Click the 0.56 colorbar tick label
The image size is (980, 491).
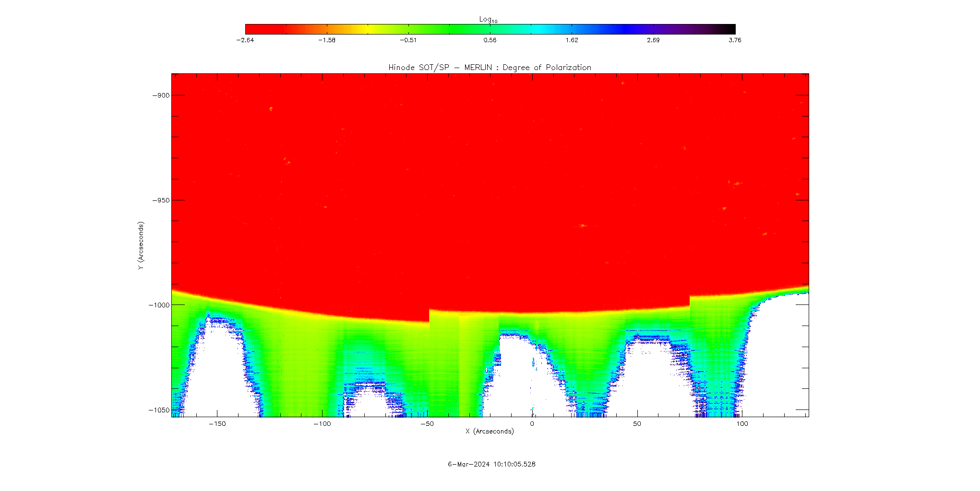click(490, 40)
